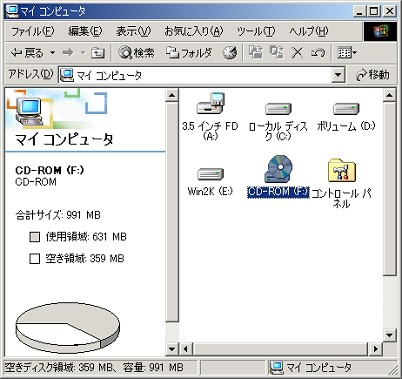Click the Delete (X) toolbar icon

(297, 53)
